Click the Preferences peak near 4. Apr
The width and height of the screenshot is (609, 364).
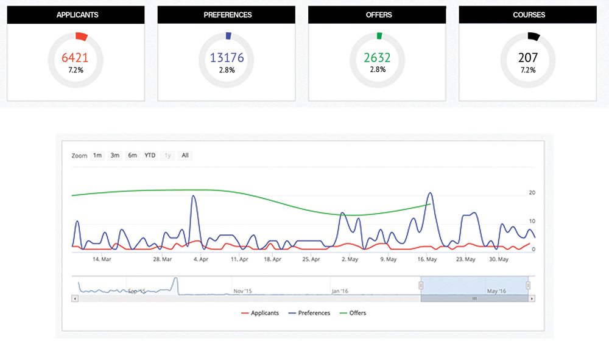(x=194, y=197)
